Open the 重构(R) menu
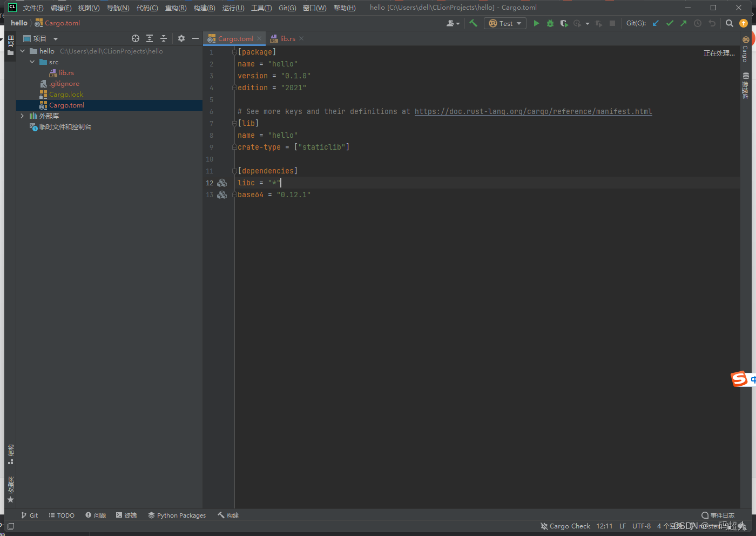756x536 pixels. pyautogui.click(x=176, y=8)
